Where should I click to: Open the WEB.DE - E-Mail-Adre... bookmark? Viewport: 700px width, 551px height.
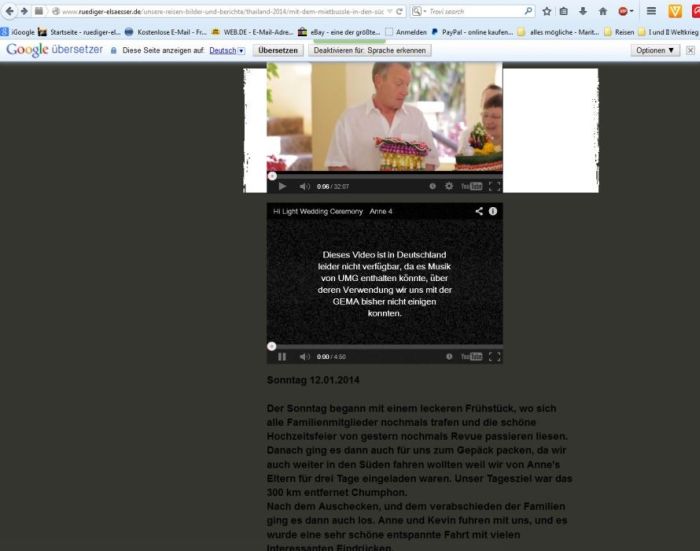(x=252, y=32)
